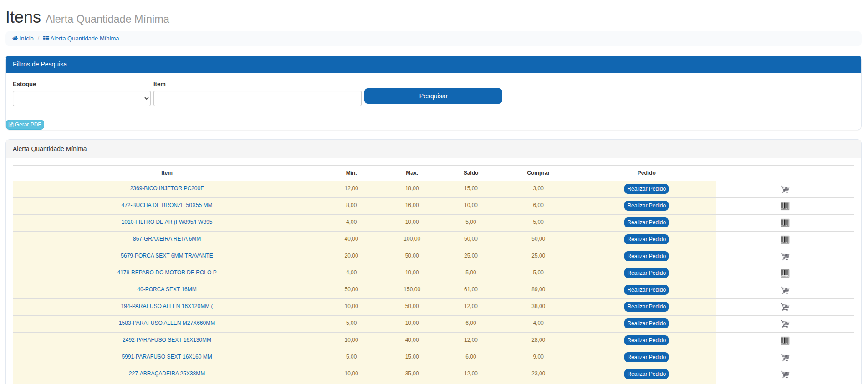Click Realizar Pedido for 1583-PARAFUSO ALLEN M27X660MM
This screenshot has width=868, height=384.
(x=646, y=323)
